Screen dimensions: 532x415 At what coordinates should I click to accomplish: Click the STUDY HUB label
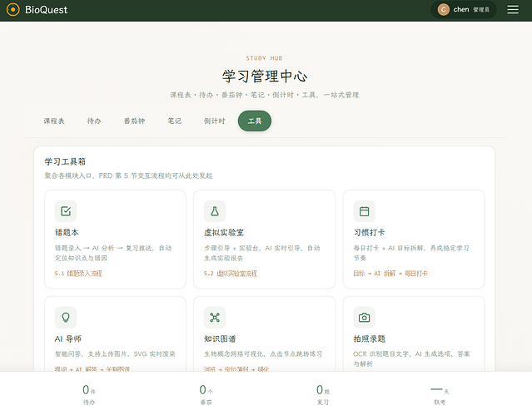pos(264,58)
